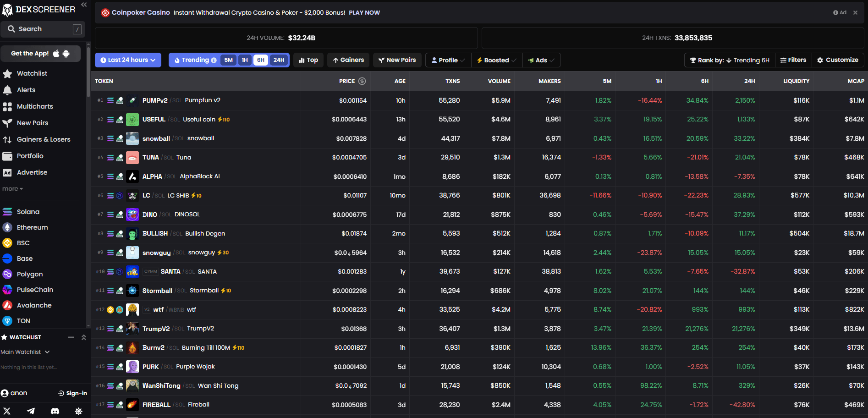Close the Coinpoker ad banner
This screenshot has width=868, height=418.
(x=855, y=13)
